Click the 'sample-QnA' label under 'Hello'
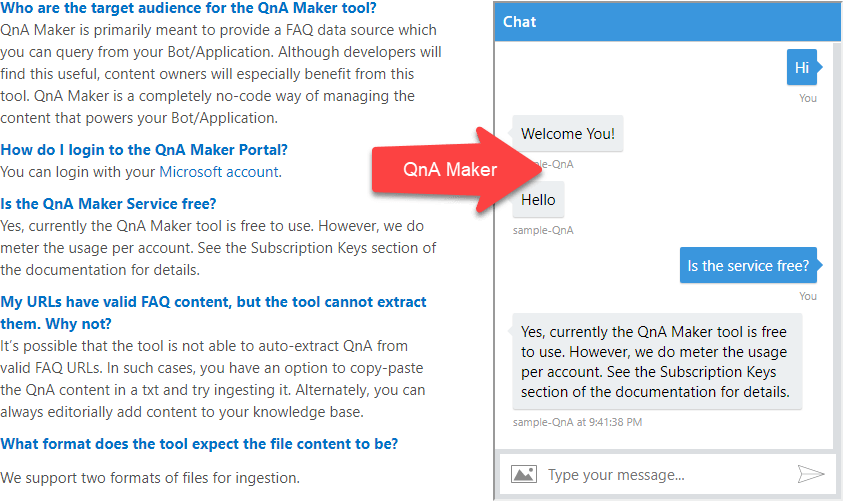The width and height of the screenshot is (843, 501). (543, 230)
